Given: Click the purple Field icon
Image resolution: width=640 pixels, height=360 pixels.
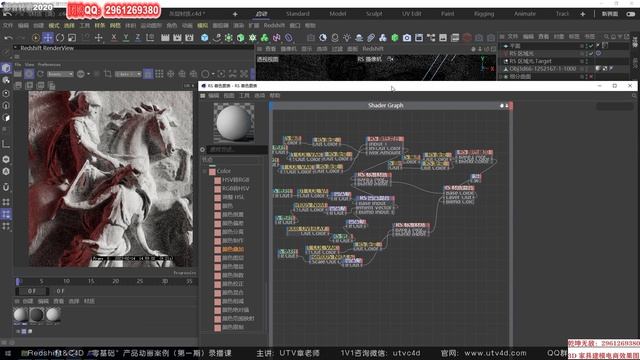Looking at the screenshot, I should (276, 38).
